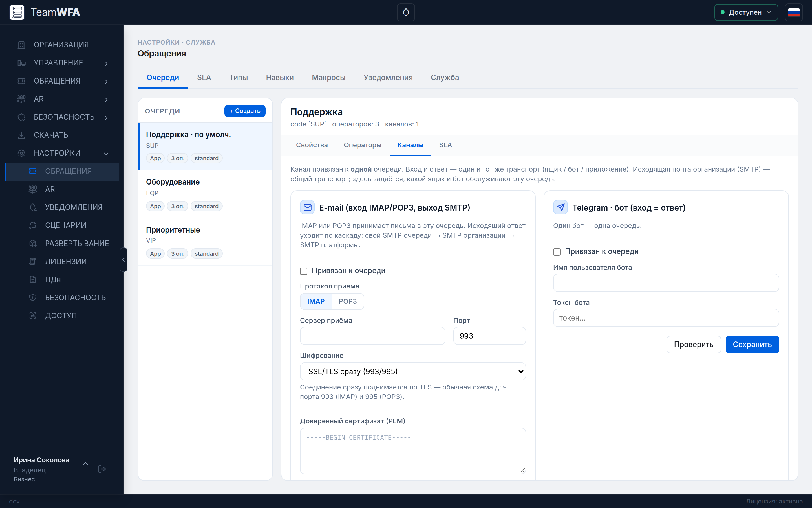Click the Лицензии icon in sidebar
Screen dimensions: 812x508
(33, 261)
